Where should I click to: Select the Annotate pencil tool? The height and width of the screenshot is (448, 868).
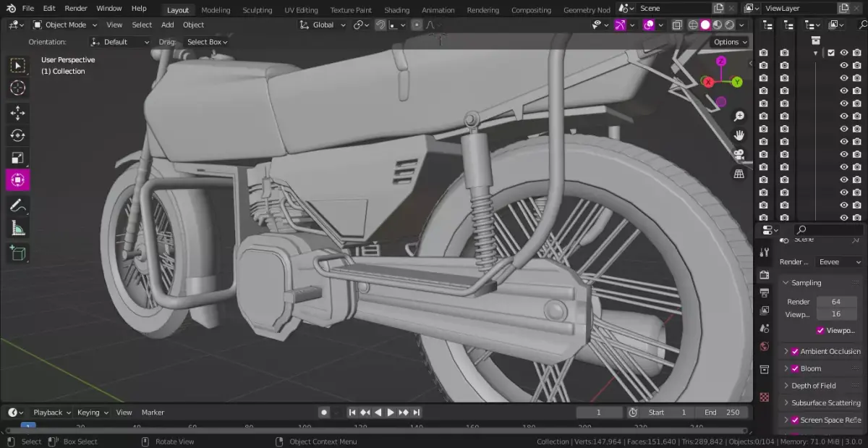[x=18, y=206]
